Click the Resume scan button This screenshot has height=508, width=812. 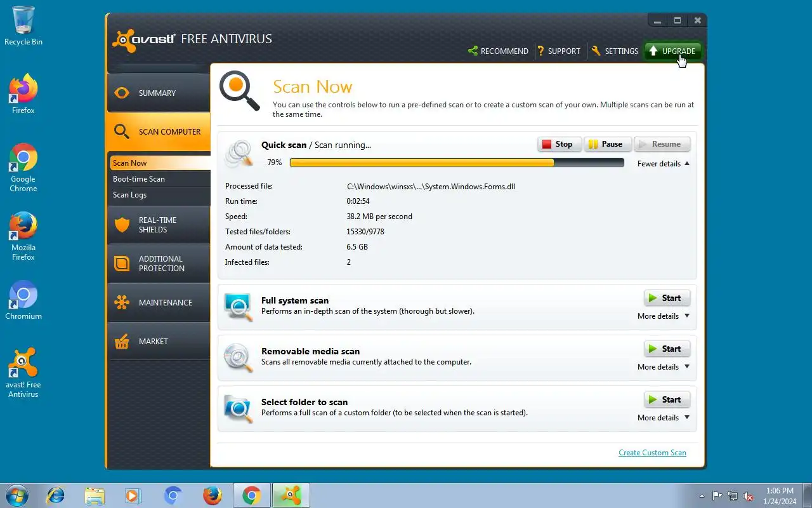[x=662, y=144]
